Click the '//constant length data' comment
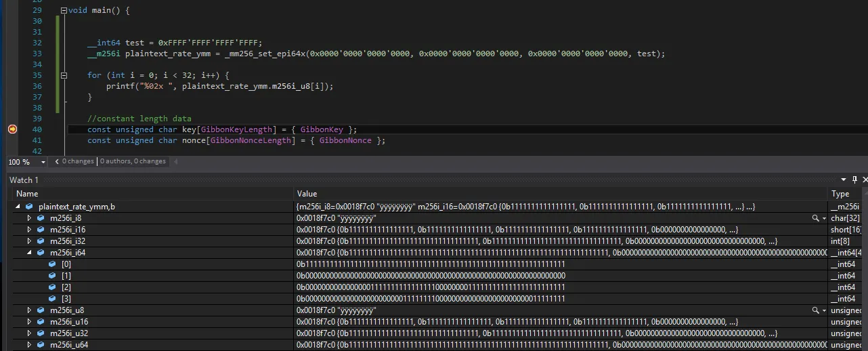This screenshot has height=351, width=868. point(139,119)
